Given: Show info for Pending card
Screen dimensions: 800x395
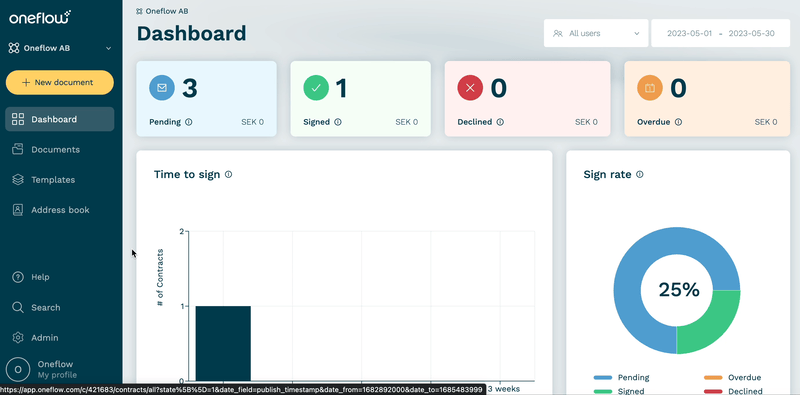Looking at the screenshot, I should pos(189,122).
